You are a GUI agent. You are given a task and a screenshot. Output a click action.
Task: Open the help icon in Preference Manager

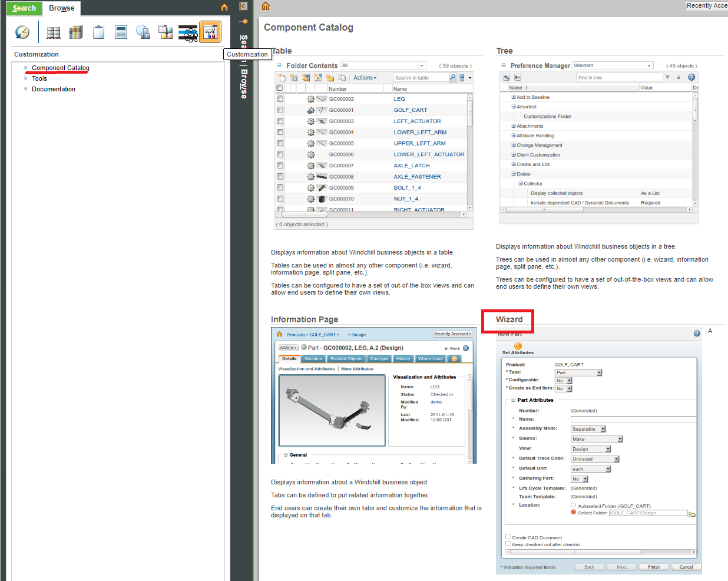pos(691,77)
